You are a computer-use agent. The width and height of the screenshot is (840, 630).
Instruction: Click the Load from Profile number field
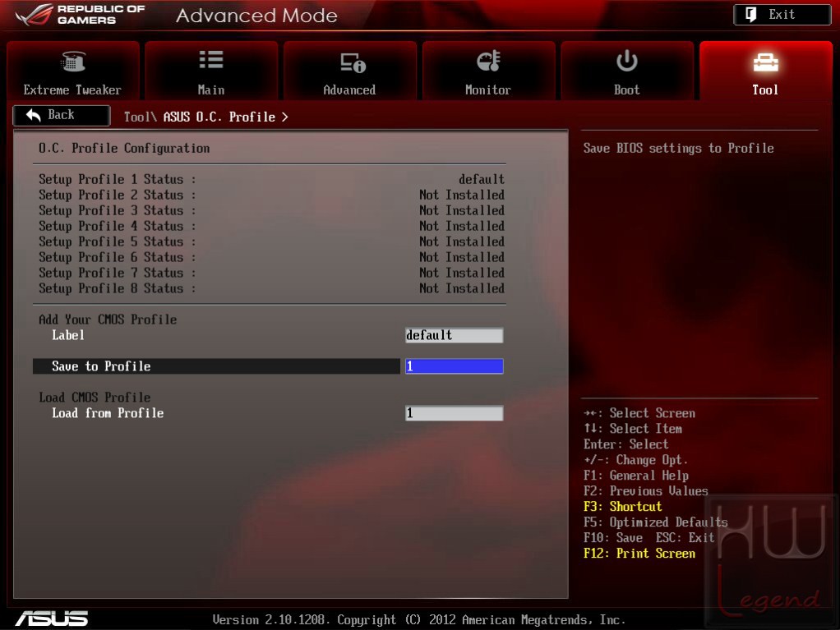[455, 413]
